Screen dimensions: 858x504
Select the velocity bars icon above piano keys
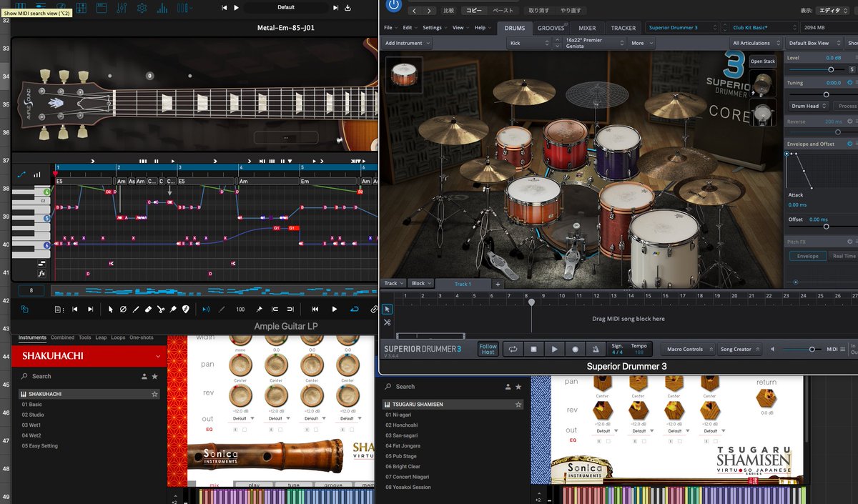[37, 174]
